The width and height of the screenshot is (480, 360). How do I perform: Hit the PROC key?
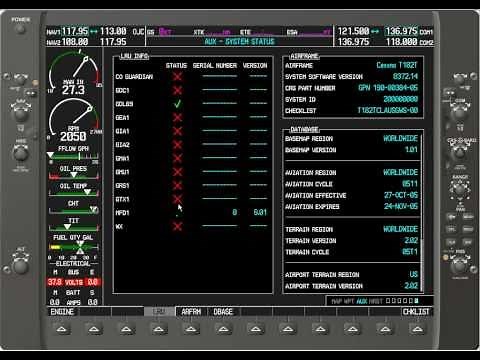(468, 229)
